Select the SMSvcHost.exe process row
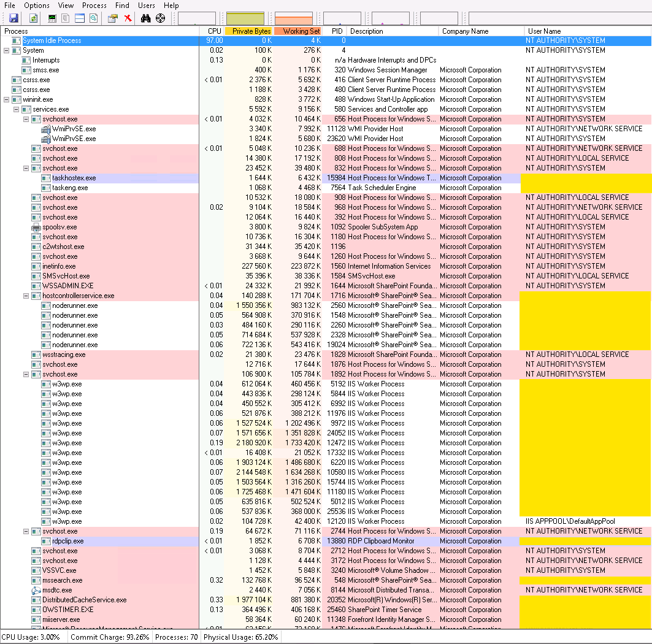 pyautogui.click(x=326, y=276)
